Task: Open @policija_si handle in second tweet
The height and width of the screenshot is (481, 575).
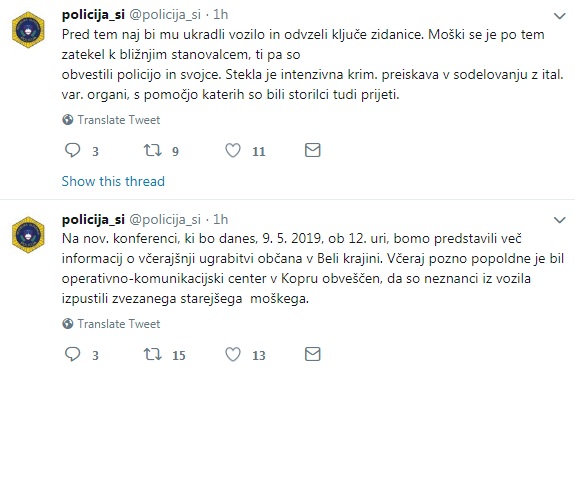Action: [165, 219]
